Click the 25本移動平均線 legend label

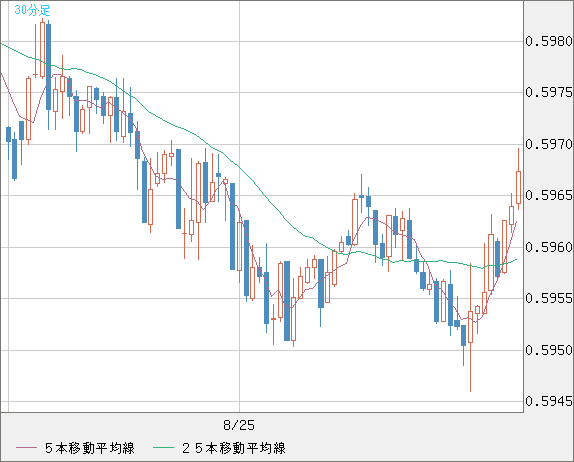(234, 448)
